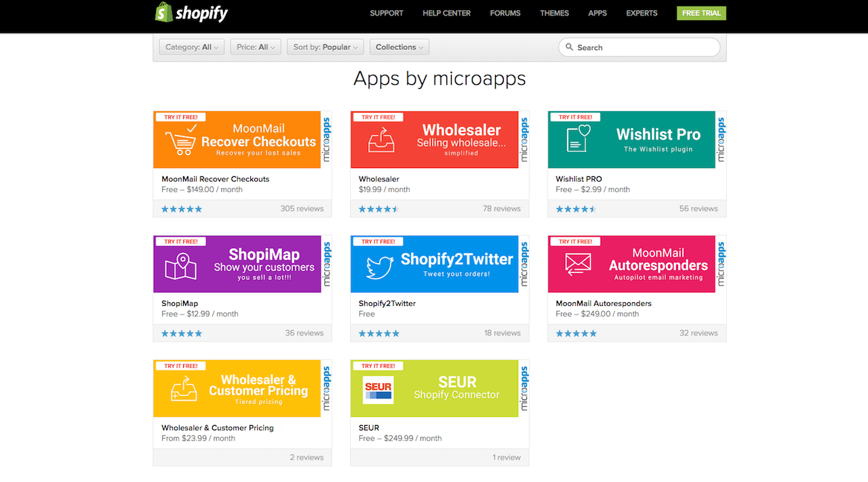This screenshot has height=482, width=868.
Task: Open the 305 reviews link for MoonMail Recover Checkouts
Action: (x=302, y=209)
